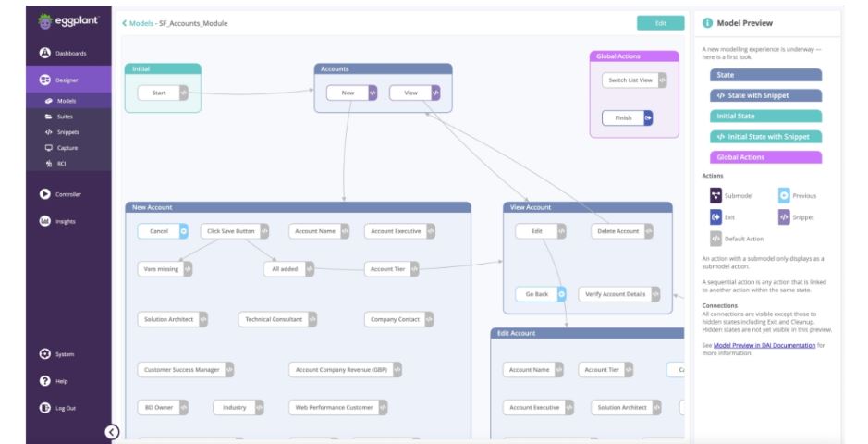Click the State with Snippet legend swatch
Viewport: 868px width, 444px height.
pos(765,95)
